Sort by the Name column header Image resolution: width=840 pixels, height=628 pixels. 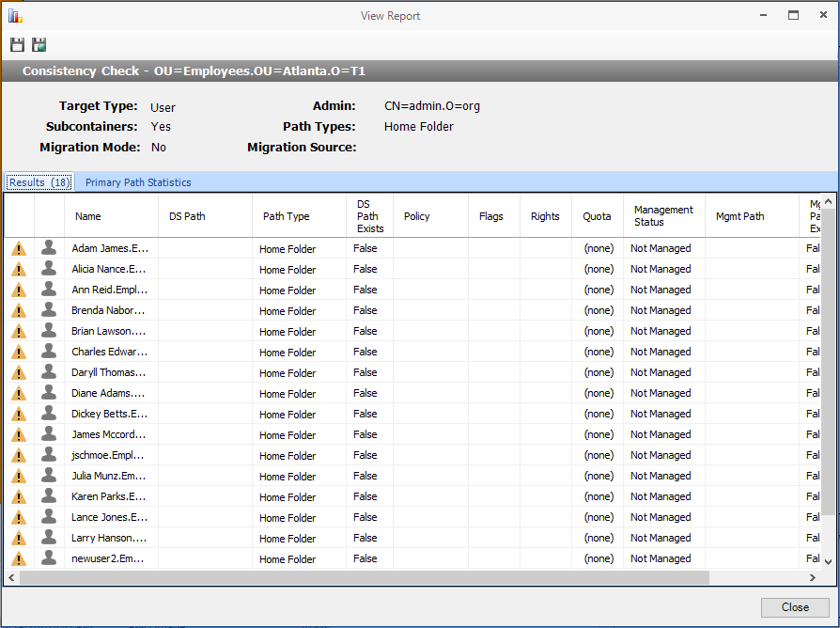click(x=88, y=216)
